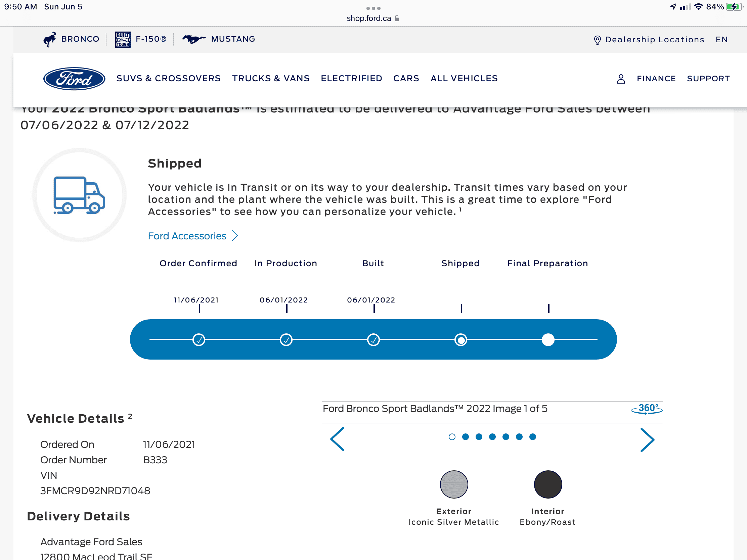Click the shipped delivery truck icon

pos(79,195)
